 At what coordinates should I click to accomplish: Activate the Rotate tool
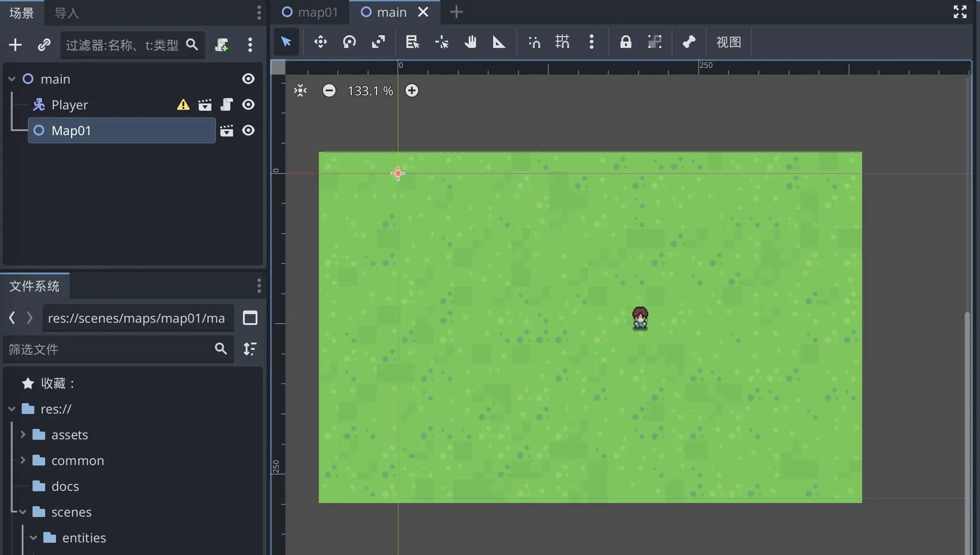pos(349,42)
